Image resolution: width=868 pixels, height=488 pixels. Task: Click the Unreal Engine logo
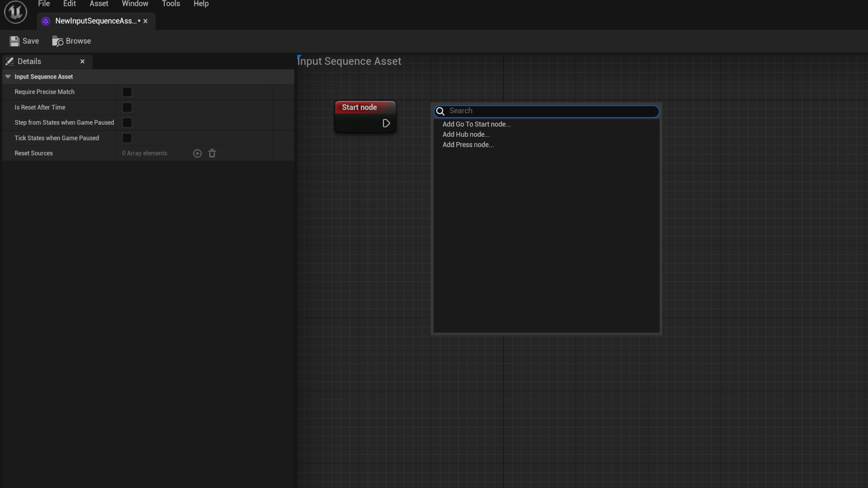[15, 12]
